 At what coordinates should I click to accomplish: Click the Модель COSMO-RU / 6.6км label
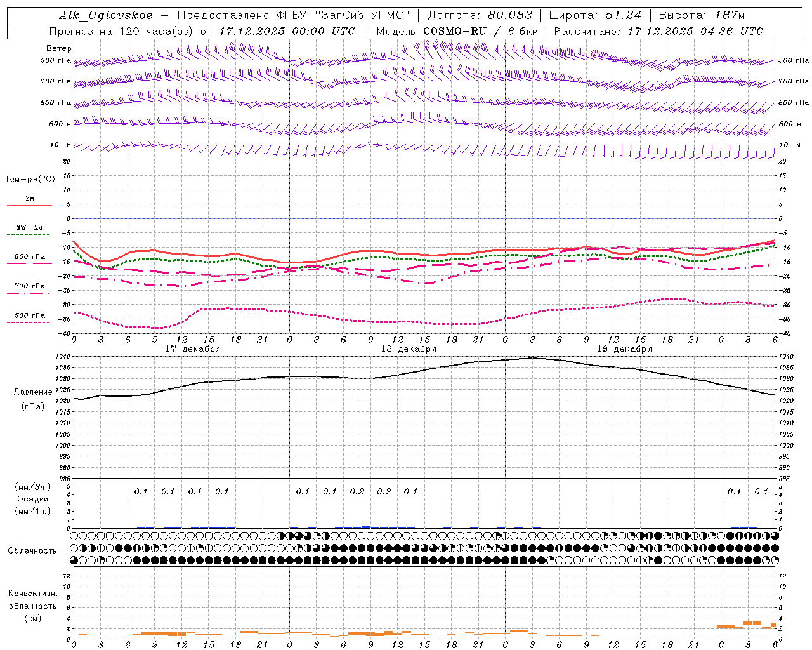coord(457,31)
